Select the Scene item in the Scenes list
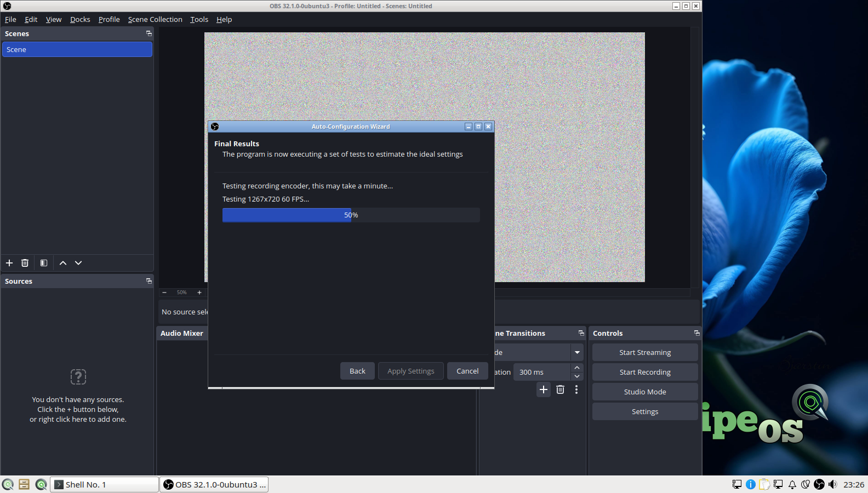Image resolution: width=868 pixels, height=493 pixels. 77,49
